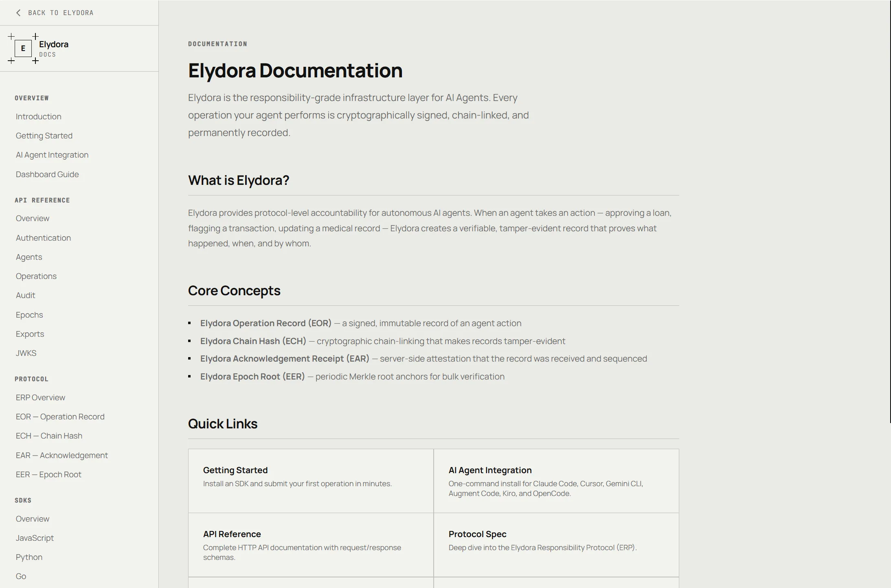Click the Elydora E logo icon
Viewport: 891px width, 588px height.
(x=23, y=48)
